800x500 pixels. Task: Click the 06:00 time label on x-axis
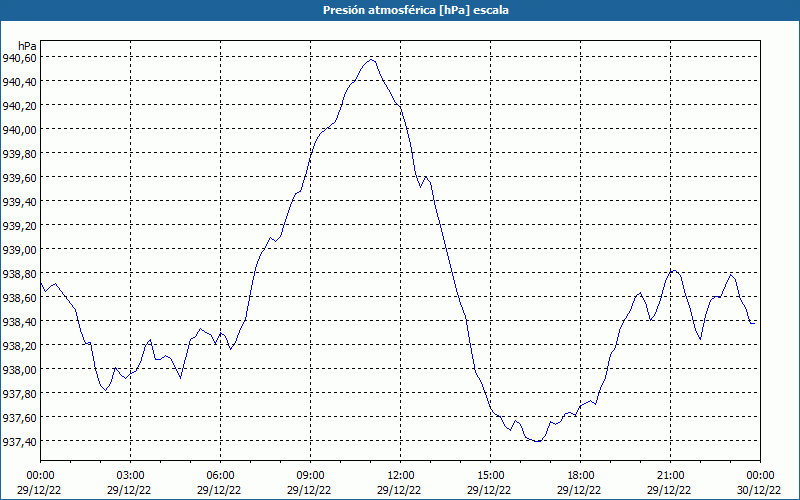(220, 476)
